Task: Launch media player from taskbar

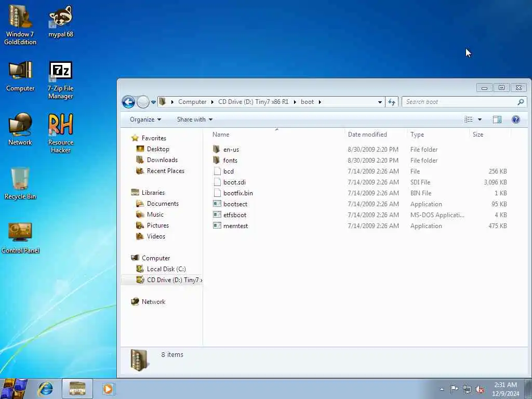Action: 108,389
